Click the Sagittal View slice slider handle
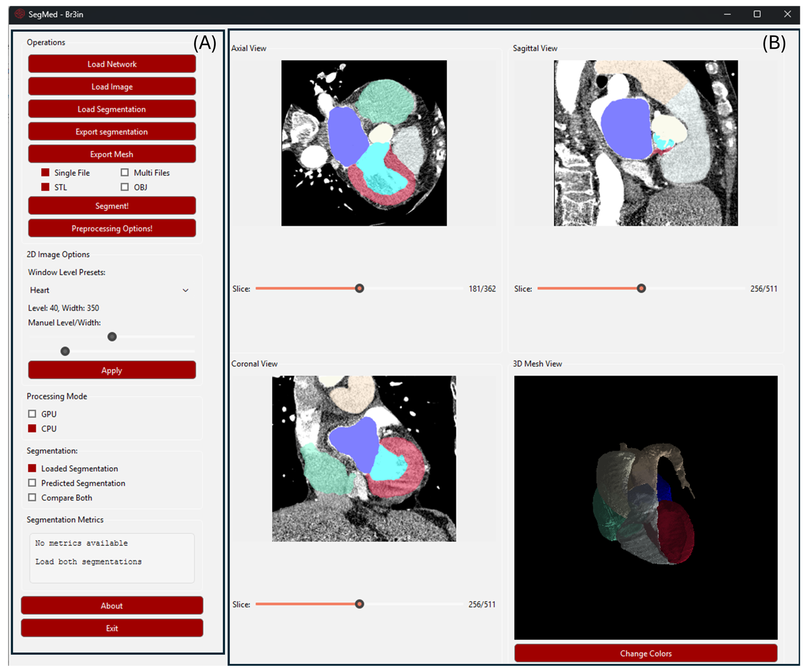The width and height of the screenshot is (805, 672). tap(641, 288)
